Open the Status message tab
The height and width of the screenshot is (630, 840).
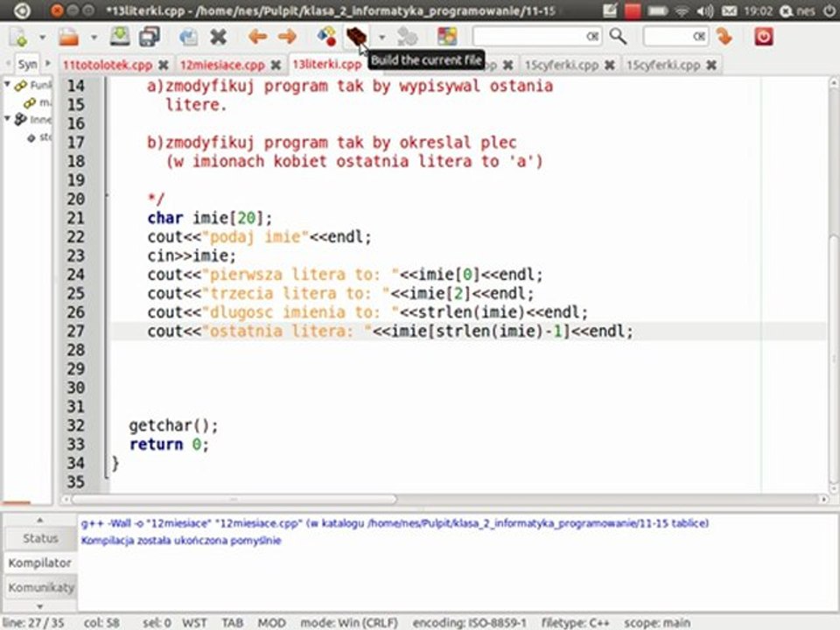(41, 538)
